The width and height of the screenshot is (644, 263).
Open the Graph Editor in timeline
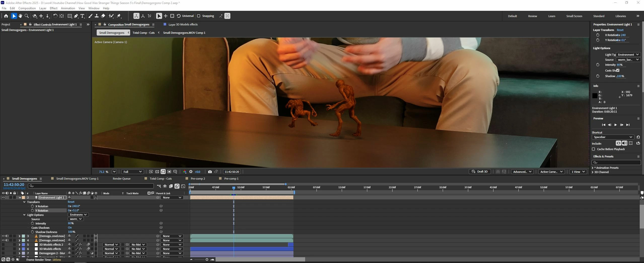183,186
